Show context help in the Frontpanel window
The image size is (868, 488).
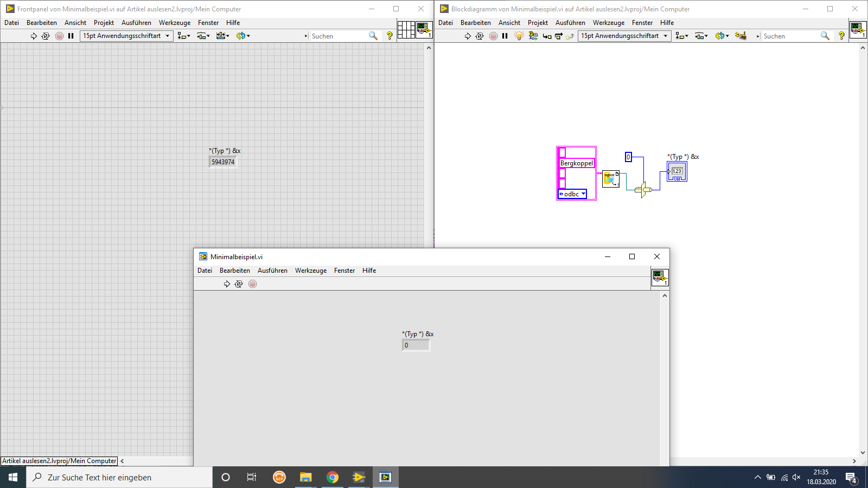(x=390, y=36)
